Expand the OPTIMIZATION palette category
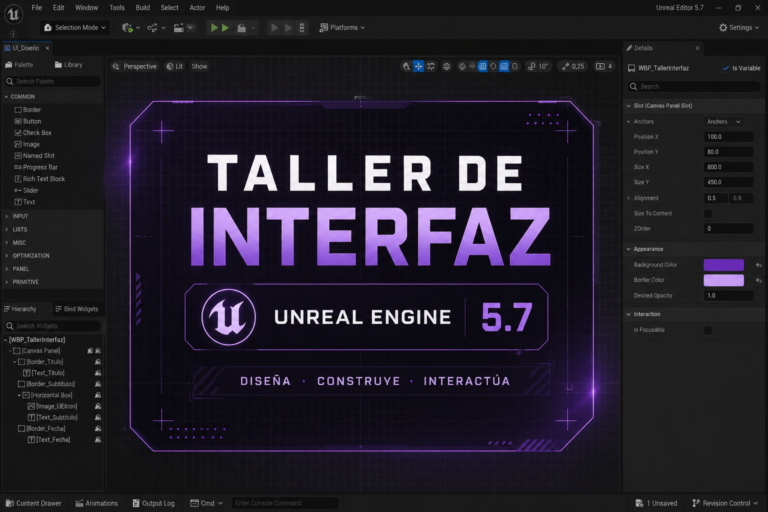The image size is (768, 512). click(x=6, y=256)
